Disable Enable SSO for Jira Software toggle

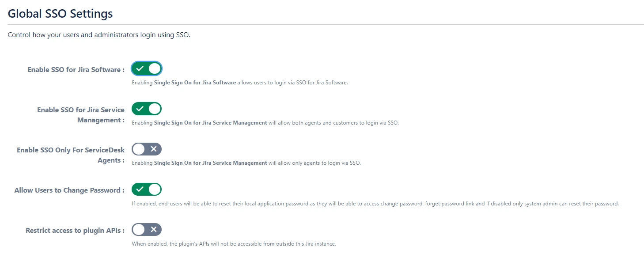(x=147, y=68)
